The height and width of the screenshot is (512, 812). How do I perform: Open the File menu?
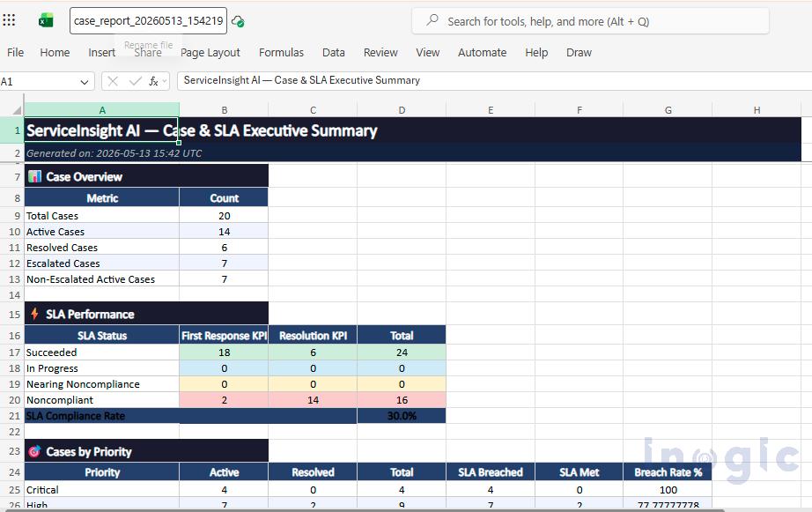15,52
